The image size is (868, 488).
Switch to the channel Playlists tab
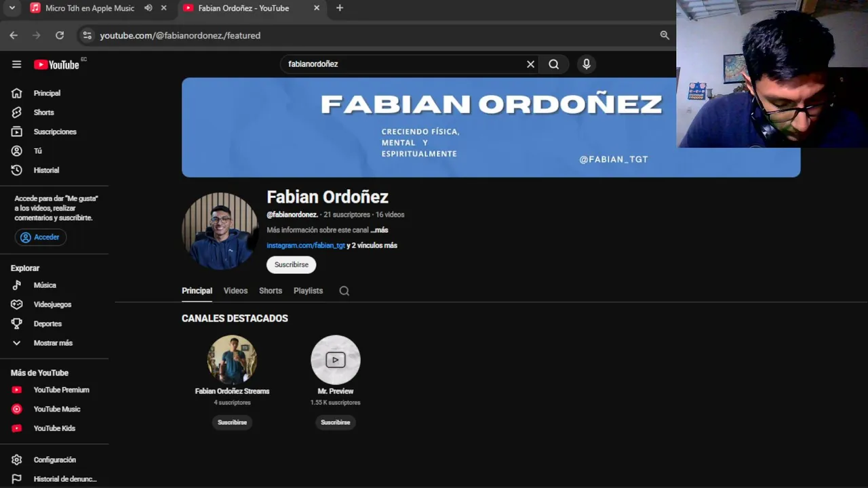click(308, 291)
